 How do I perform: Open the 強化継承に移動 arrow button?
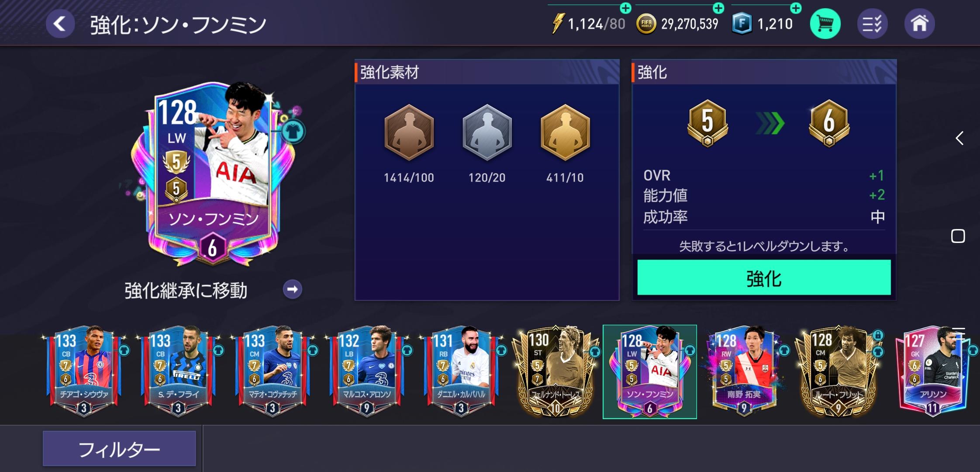point(292,289)
